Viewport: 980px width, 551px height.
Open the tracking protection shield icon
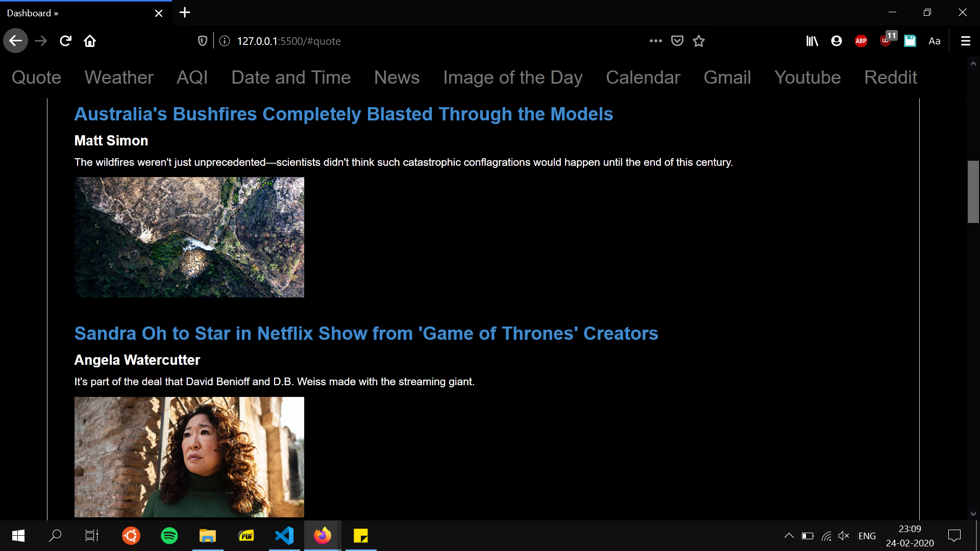(x=203, y=41)
